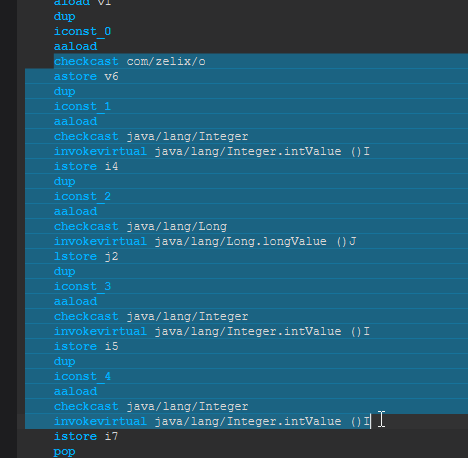Place cursor on 'lstore j2' line
Image resolution: width=468 pixels, height=458 pixels.
(x=86, y=256)
